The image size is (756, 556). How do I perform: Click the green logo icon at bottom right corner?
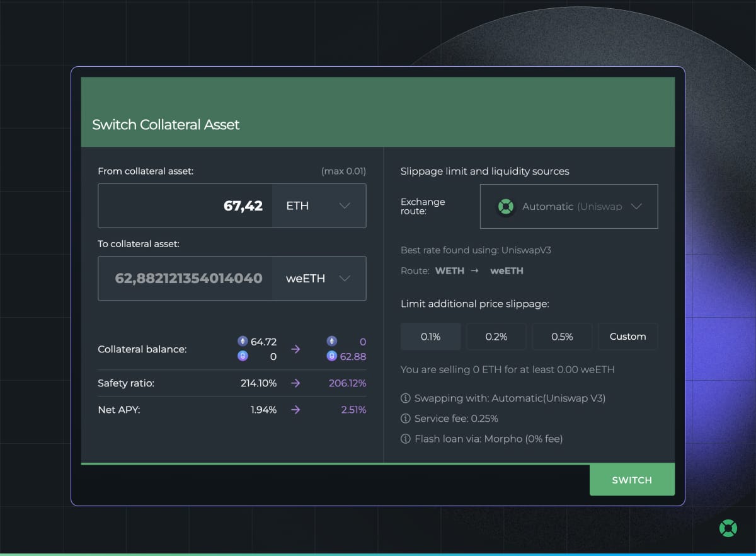pos(728,528)
